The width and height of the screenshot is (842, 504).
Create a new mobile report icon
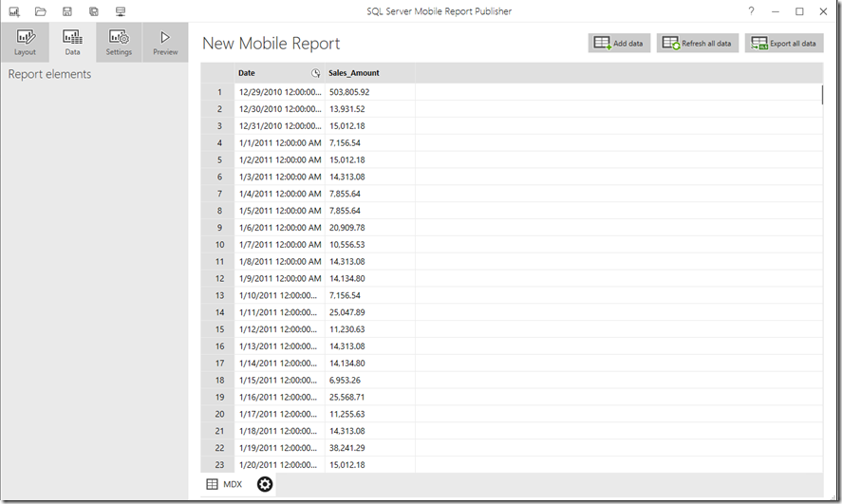coord(14,11)
